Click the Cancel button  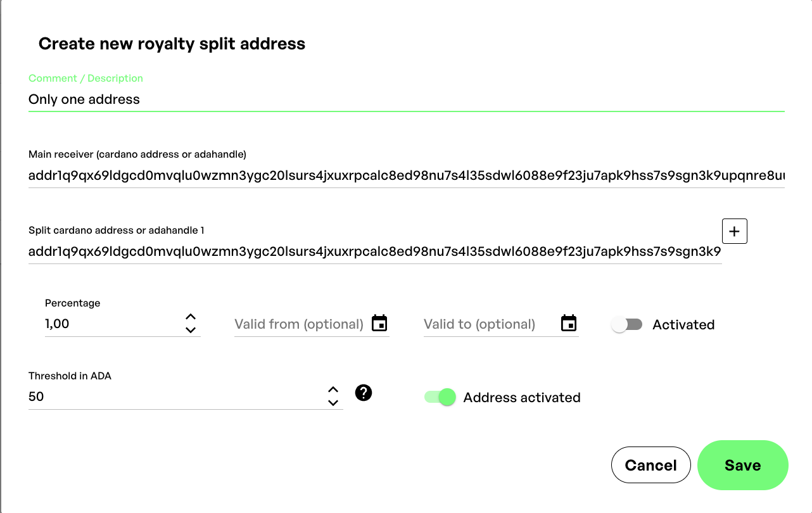point(650,465)
